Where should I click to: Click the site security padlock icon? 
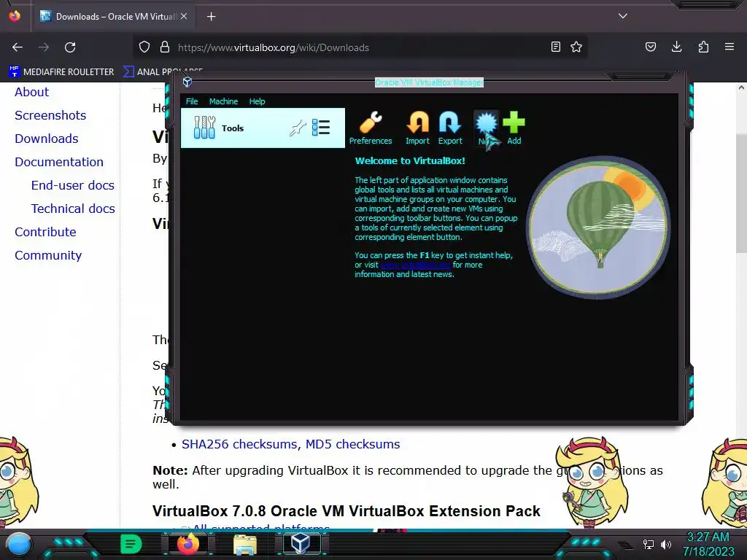[x=165, y=47]
